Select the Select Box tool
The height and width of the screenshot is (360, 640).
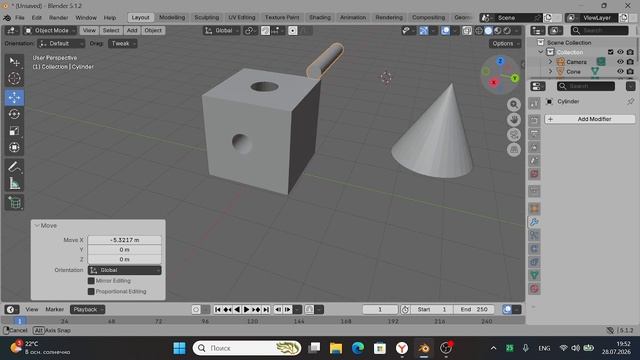coord(14,62)
